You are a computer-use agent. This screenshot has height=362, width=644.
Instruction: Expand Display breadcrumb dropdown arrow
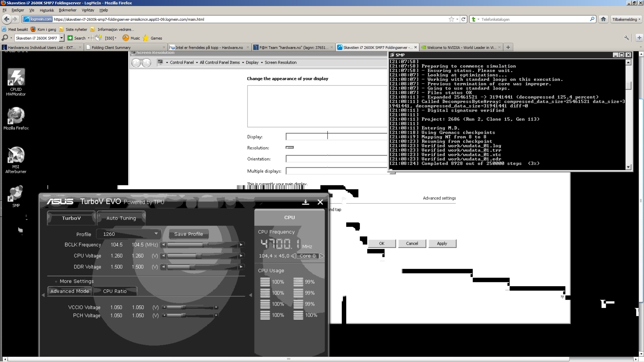[x=262, y=63]
